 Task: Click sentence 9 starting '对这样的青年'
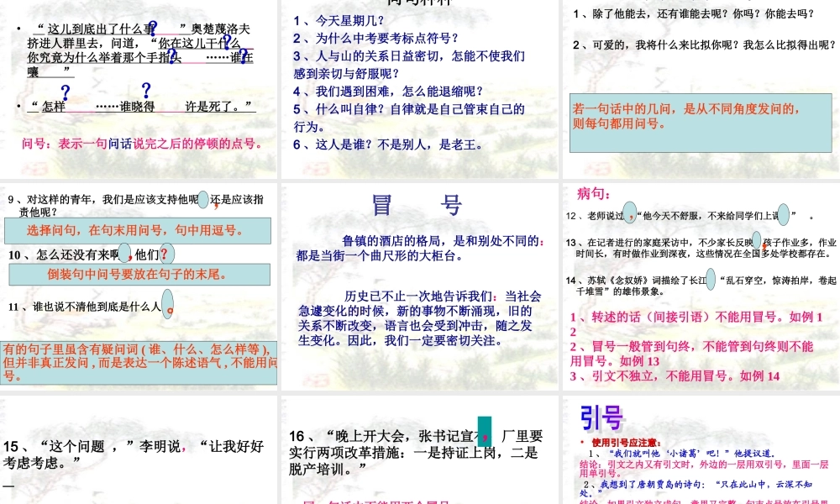coord(136,206)
